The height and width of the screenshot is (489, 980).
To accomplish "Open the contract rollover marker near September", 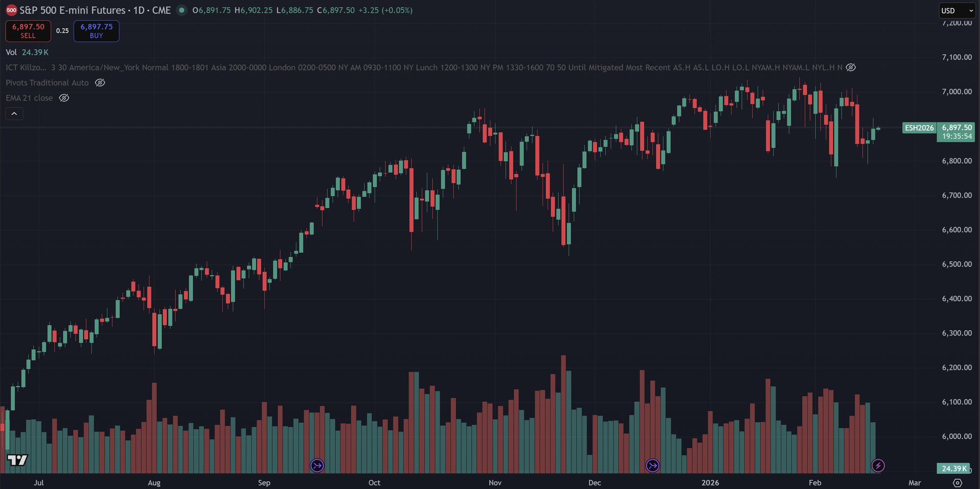I will [317, 466].
